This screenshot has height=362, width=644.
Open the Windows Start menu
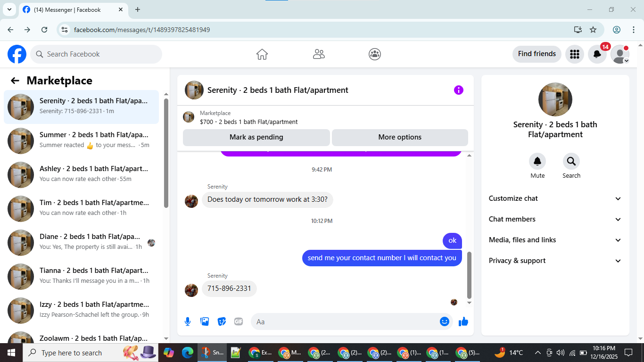click(11, 353)
